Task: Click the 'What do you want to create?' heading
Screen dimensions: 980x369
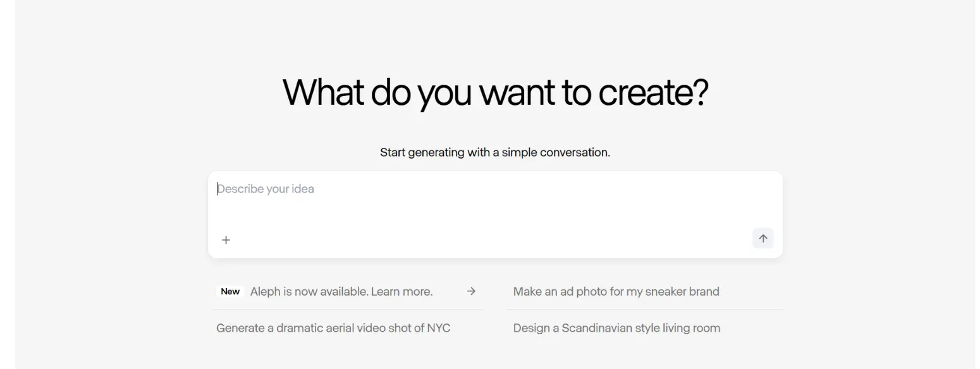Action: pos(495,92)
